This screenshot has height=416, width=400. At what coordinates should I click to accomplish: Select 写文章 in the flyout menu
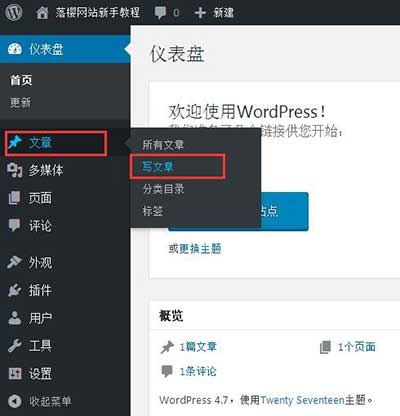[158, 166]
